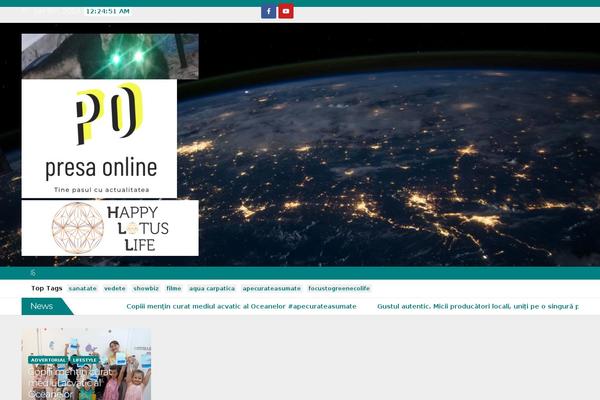
Task: Open the showbiz tag
Action: [x=146, y=288]
